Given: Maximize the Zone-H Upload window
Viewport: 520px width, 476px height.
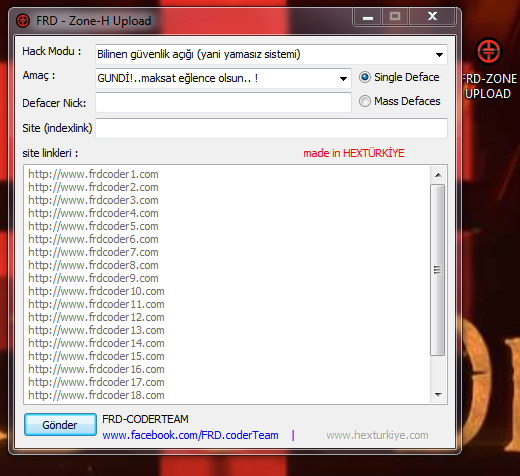Looking at the screenshot, I should (x=395, y=17).
